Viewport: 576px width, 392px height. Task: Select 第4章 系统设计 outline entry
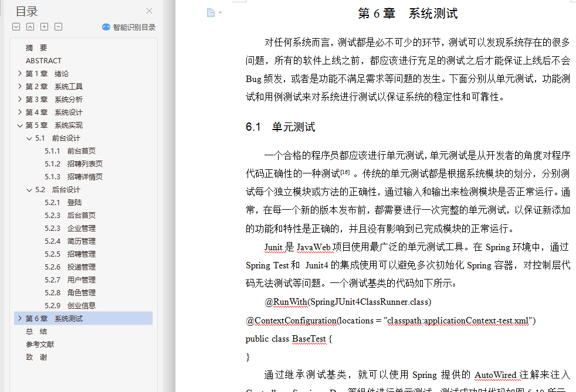coord(54,112)
